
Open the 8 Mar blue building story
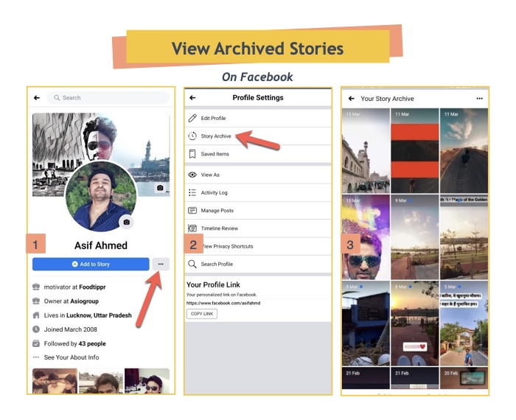click(366, 323)
